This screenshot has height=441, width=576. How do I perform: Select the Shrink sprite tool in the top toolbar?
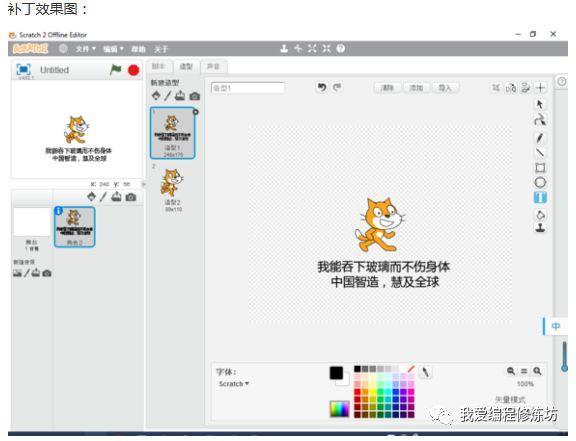tap(326, 49)
